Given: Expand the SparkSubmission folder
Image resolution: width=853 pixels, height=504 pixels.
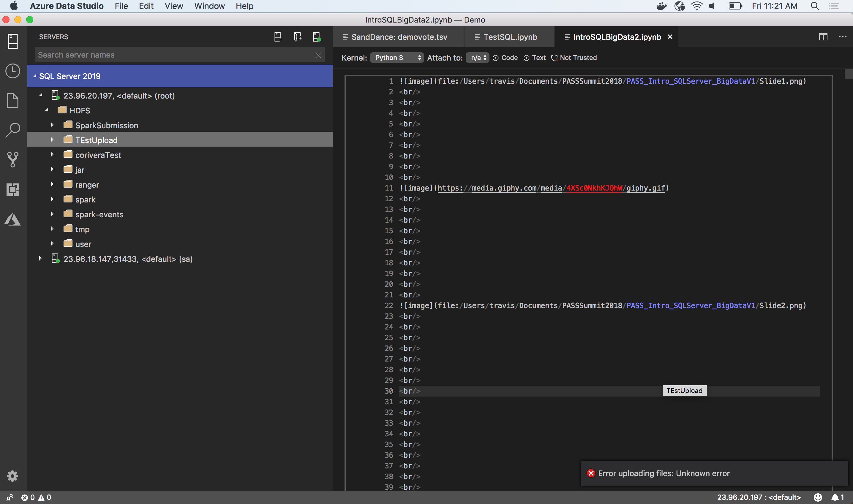Looking at the screenshot, I should pos(52,125).
